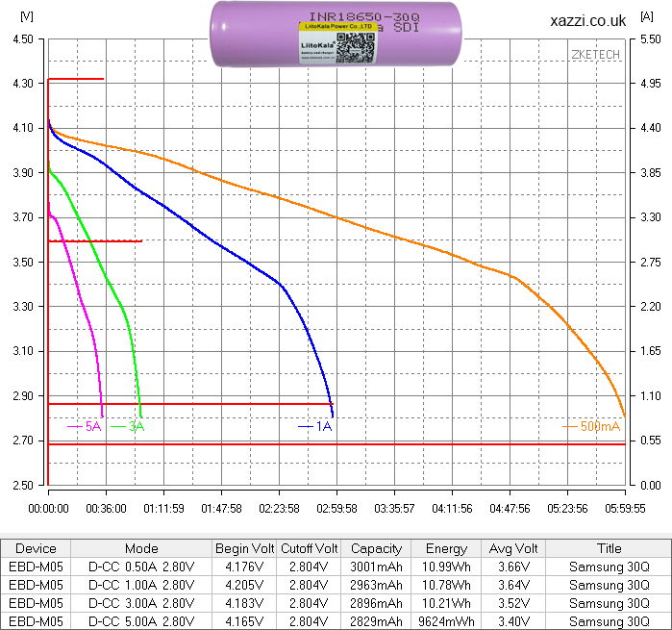Image resolution: width=672 pixels, height=630 pixels.
Task: Select the 2829mAh capacity cell
Action: pyautogui.click(x=376, y=621)
